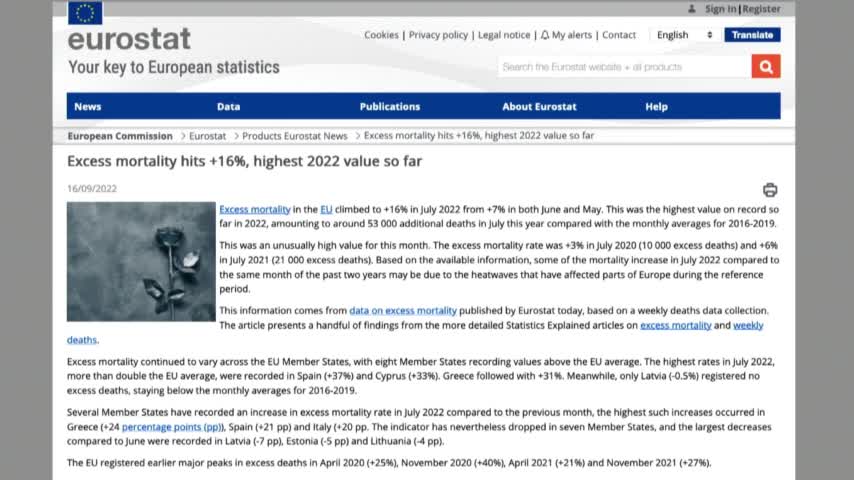Open the percentage points (pp) link

point(172,427)
